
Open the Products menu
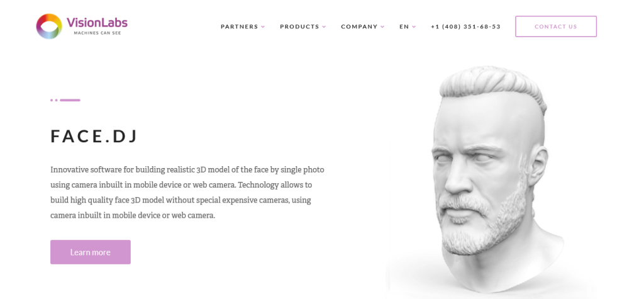point(299,26)
